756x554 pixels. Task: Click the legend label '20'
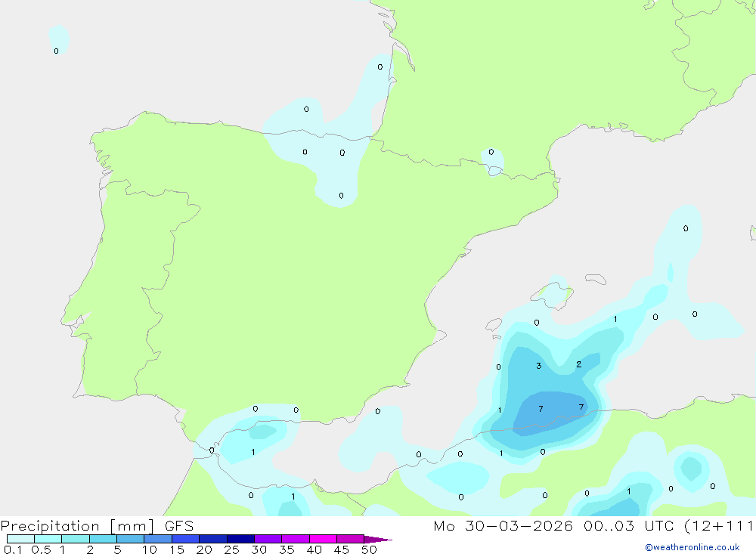[204, 549]
